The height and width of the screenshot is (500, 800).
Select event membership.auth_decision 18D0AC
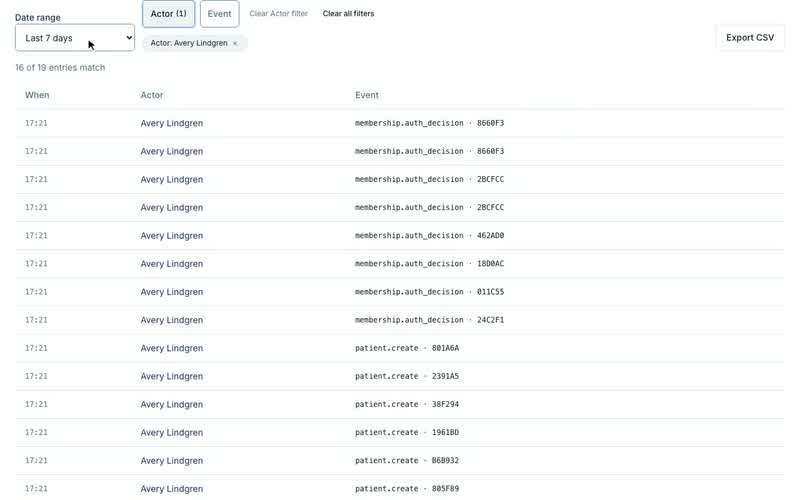(x=429, y=264)
